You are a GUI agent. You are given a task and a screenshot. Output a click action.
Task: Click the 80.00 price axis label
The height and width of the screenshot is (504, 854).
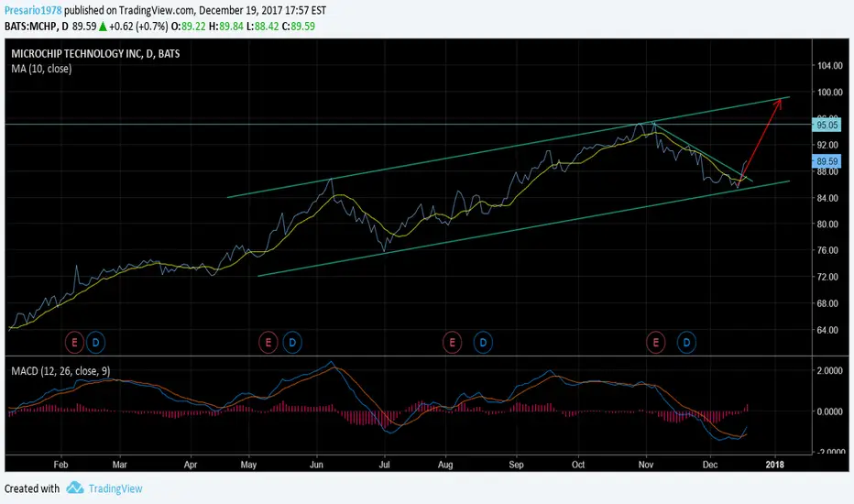[x=827, y=224]
